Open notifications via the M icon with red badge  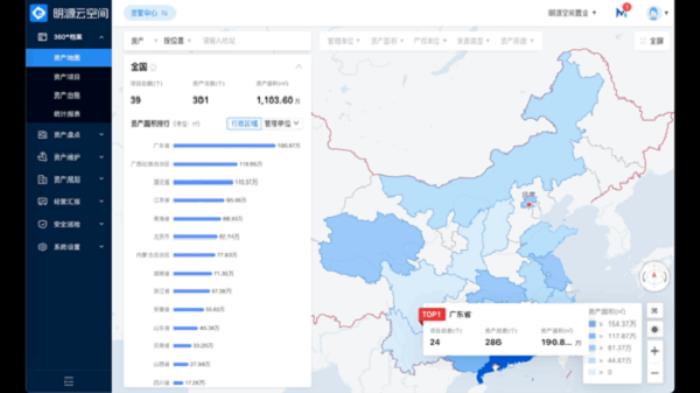pyautogui.click(x=621, y=12)
